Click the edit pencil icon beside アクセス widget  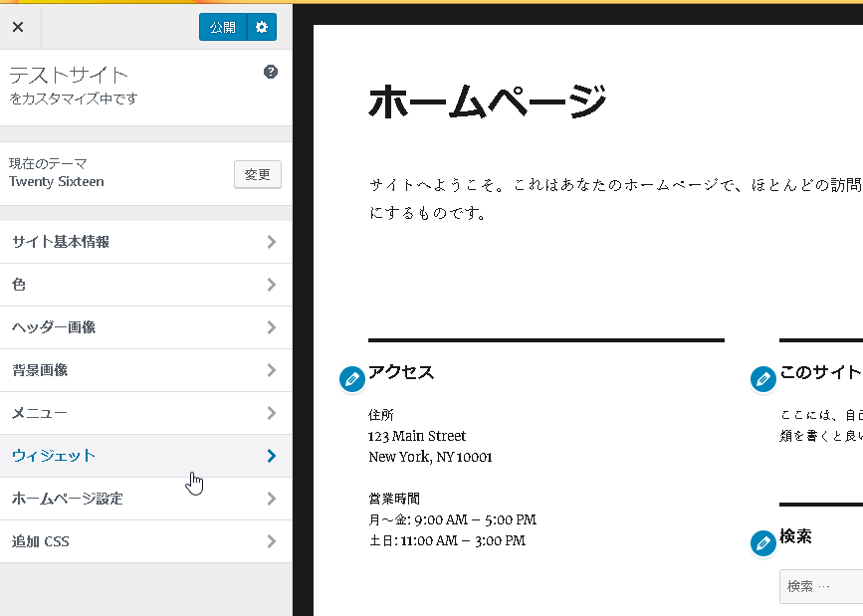tap(351, 378)
